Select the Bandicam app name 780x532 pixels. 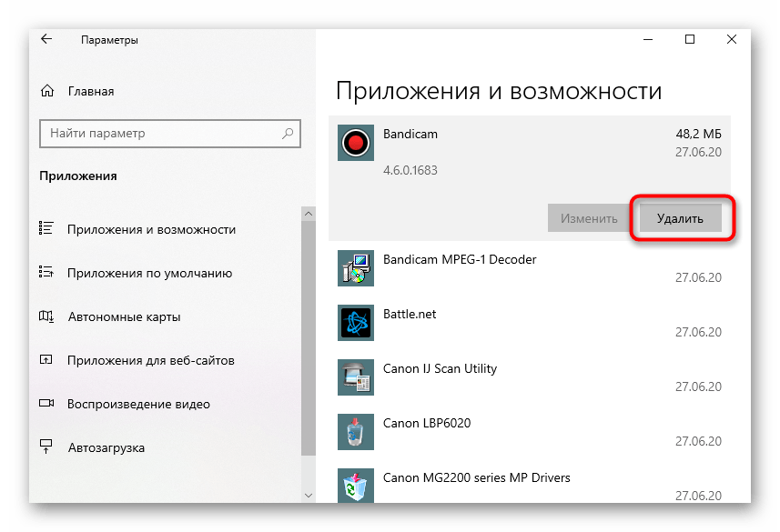point(410,135)
